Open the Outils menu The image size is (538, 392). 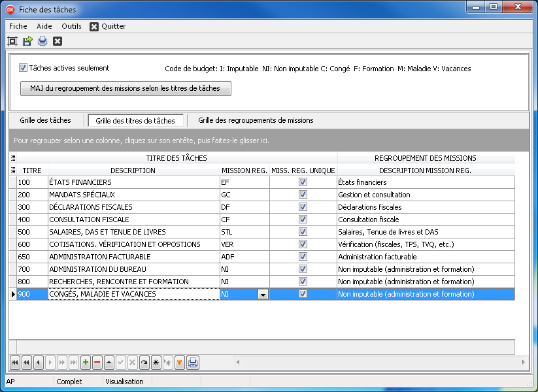pyautogui.click(x=71, y=26)
